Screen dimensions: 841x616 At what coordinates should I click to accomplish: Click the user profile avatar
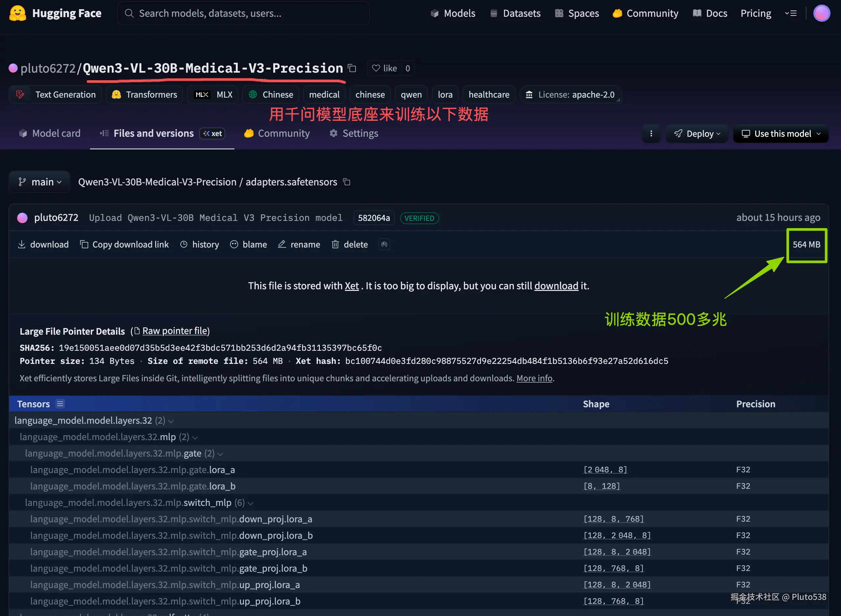click(x=821, y=13)
